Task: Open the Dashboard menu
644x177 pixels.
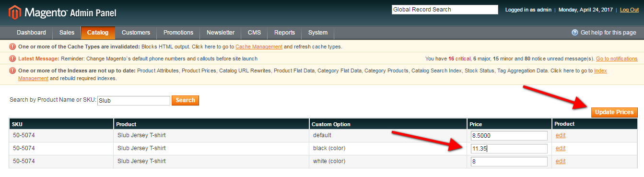Action: point(31,33)
